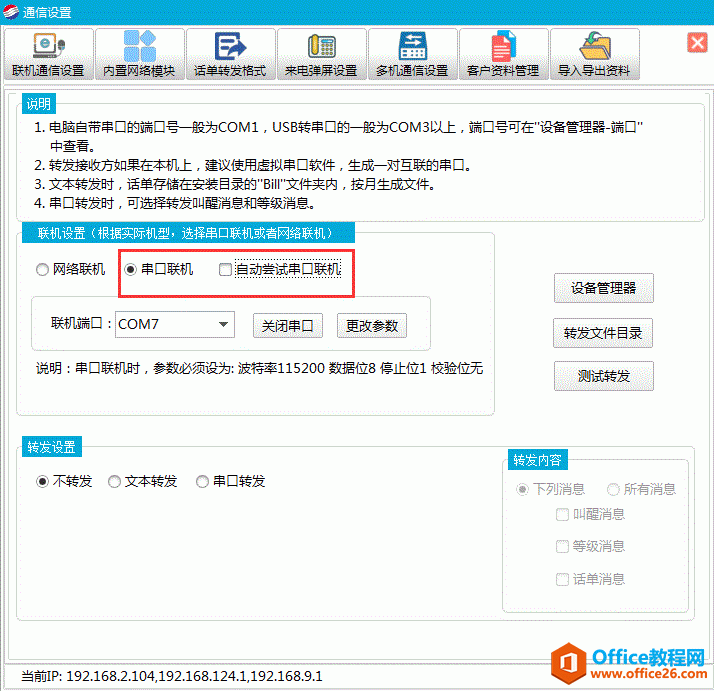
Task: Click the 关闭串口 button
Action: click(288, 326)
